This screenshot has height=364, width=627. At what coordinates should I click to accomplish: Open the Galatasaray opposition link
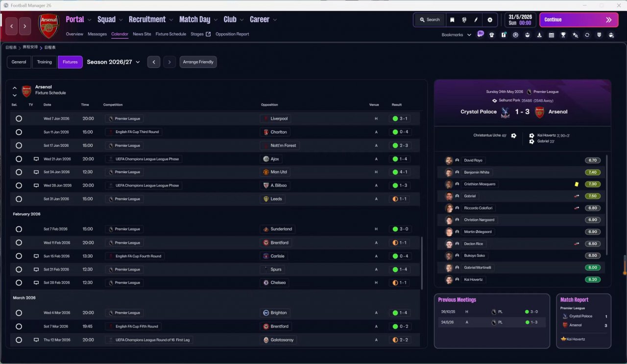tap(278, 340)
